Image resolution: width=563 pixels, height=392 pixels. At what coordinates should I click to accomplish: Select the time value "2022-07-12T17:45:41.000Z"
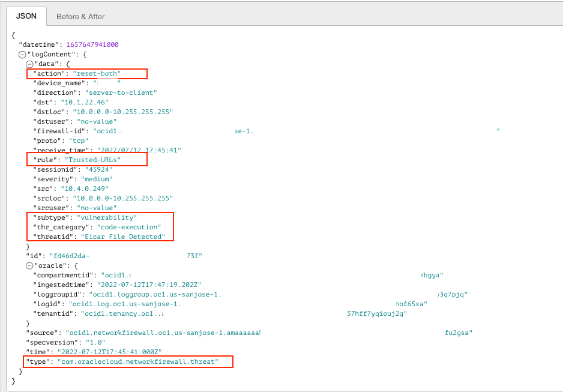coord(109,352)
